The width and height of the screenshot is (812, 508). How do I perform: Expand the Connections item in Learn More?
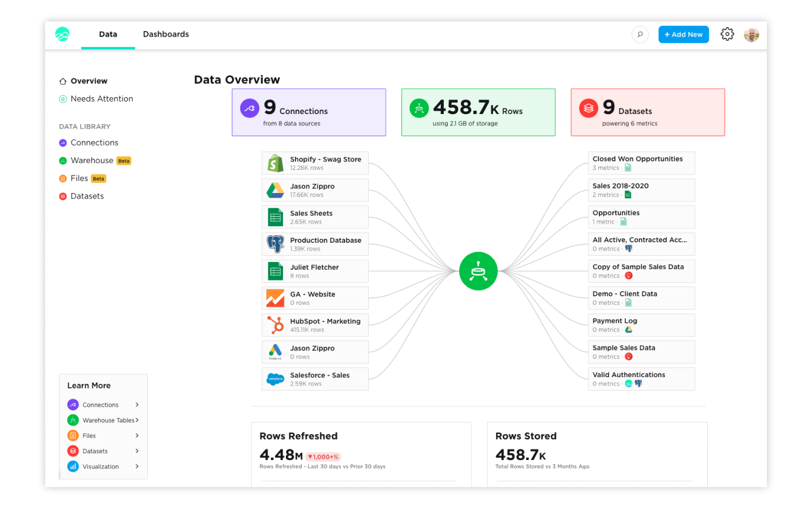137,405
